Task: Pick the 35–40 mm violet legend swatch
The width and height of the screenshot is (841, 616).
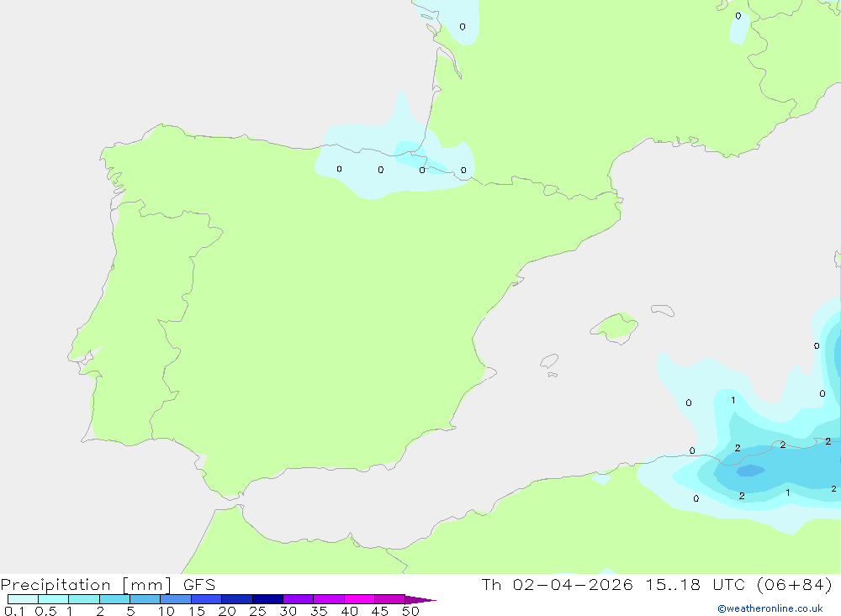Action: click(x=328, y=599)
